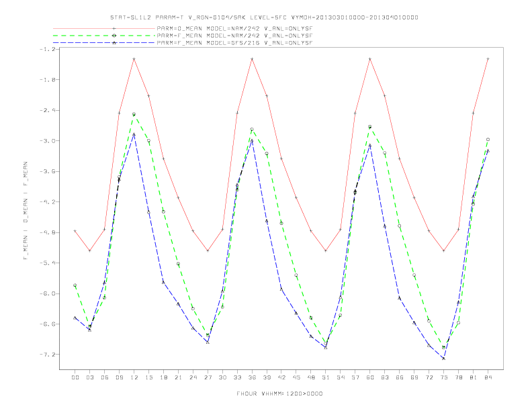This screenshot has height=411, width=532.
Task: Click forecast hour tick label 39
Action: point(267,377)
